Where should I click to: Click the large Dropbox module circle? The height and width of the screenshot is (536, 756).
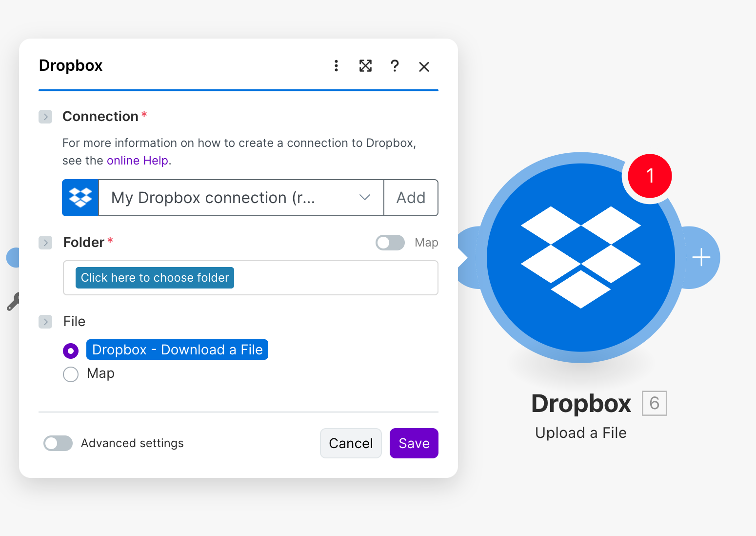(x=580, y=257)
